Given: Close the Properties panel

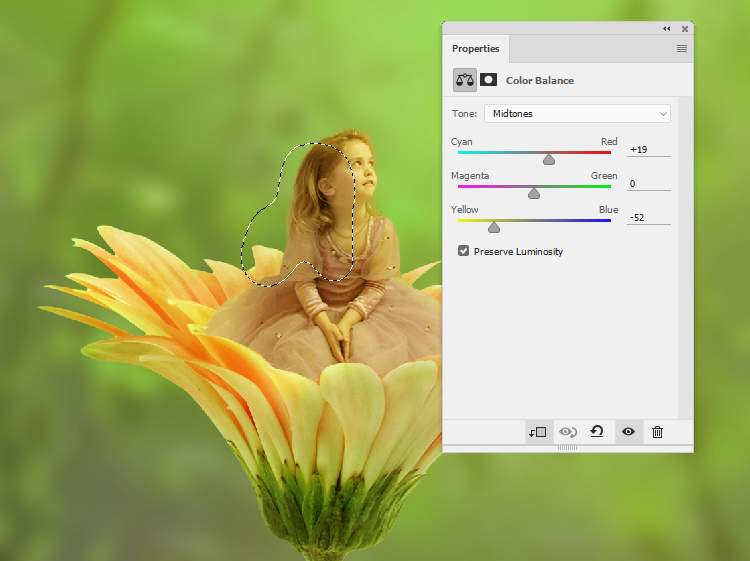Looking at the screenshot, I should (x=684, y=29).
